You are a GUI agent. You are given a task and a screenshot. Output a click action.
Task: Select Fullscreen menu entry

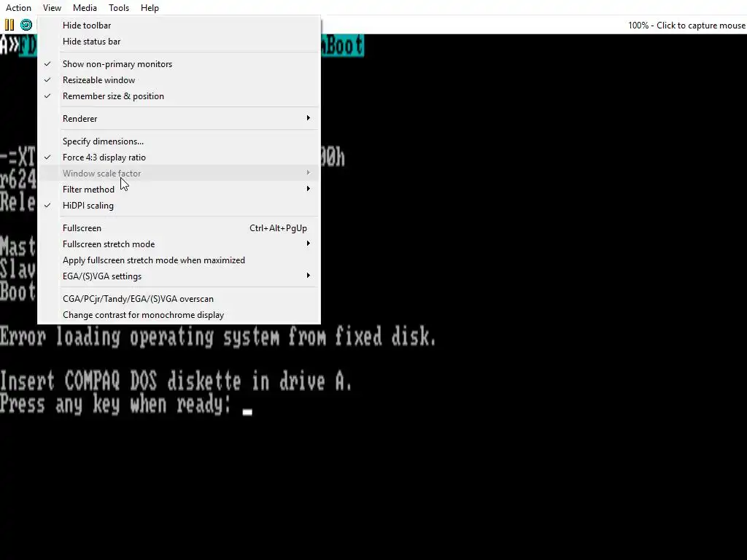pyautogui.click(x=179, y=228)
